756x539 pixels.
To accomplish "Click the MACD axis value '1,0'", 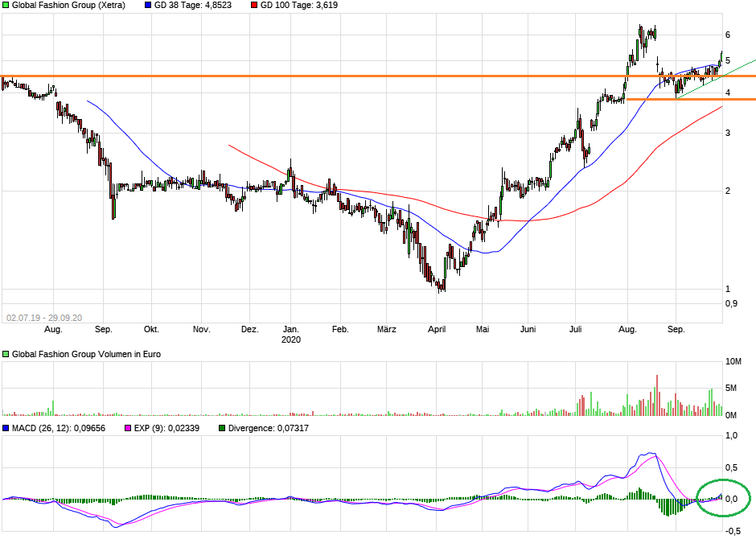I will tap(731, 435).
